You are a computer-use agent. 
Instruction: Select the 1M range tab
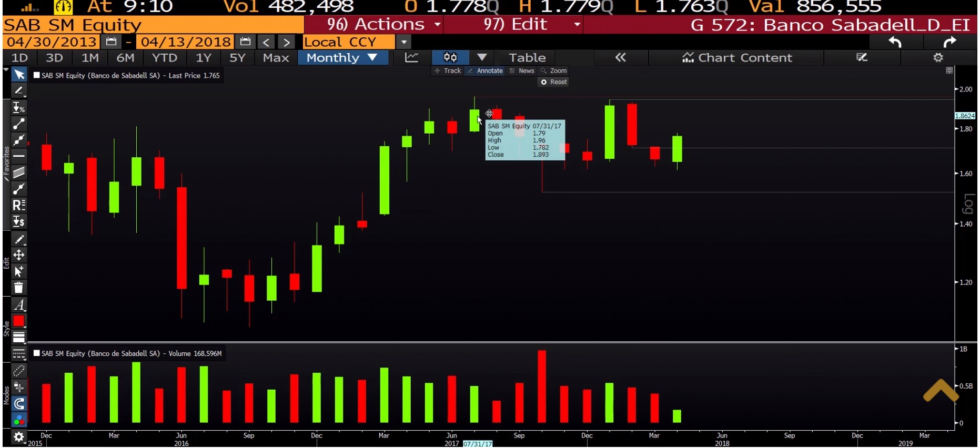pyautogui.click(x=90, y=57)
